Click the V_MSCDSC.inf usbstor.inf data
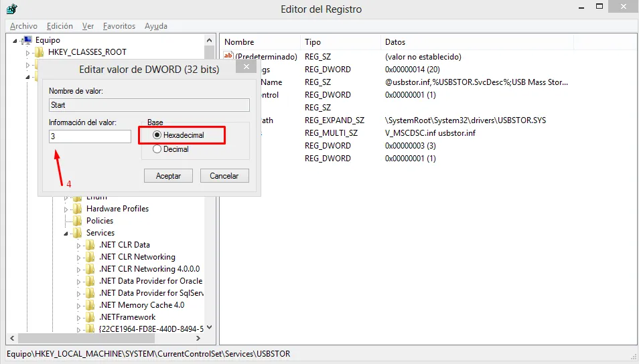 (430, 132)
